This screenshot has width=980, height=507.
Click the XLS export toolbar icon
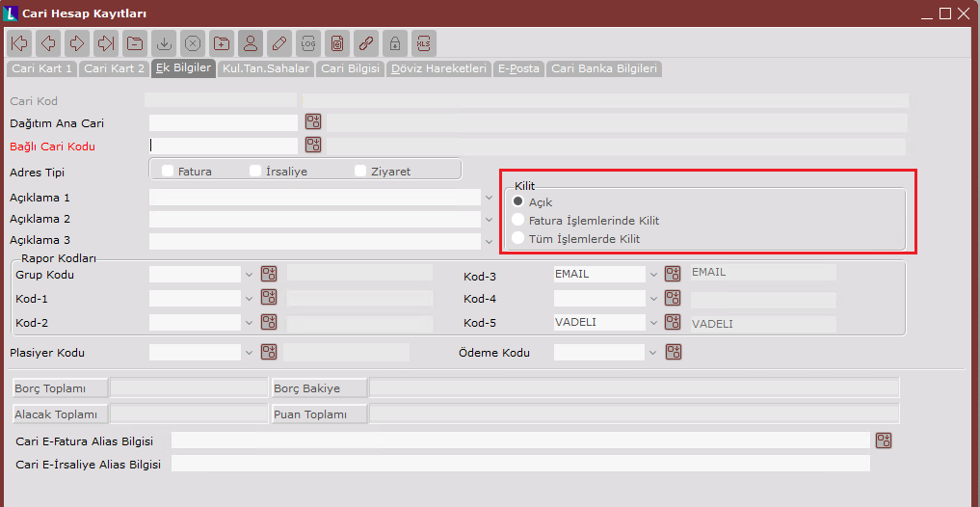[x=424, y=42]
